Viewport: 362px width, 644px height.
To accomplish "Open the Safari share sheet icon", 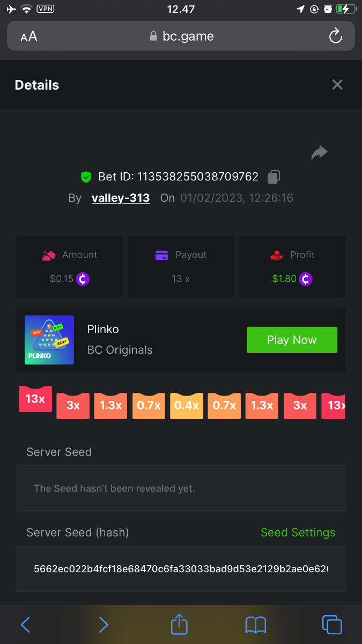I will tap(180, 624).
